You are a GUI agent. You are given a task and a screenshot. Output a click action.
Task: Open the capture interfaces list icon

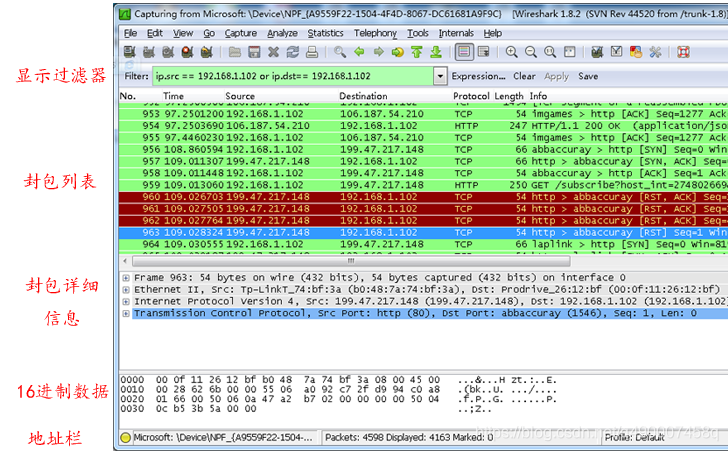(130, 52)
